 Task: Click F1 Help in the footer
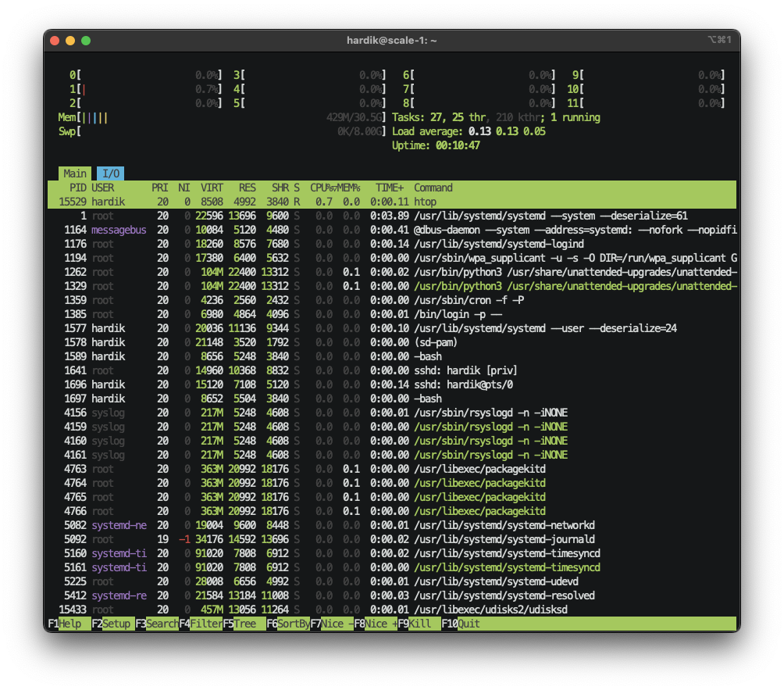69,624
